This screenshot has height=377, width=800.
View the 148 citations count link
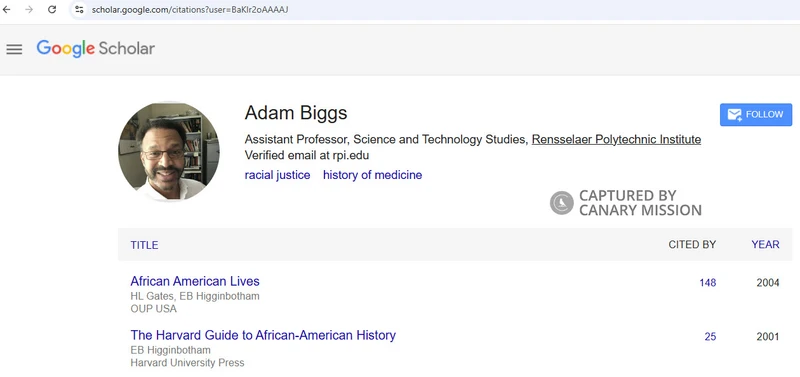[708, 283]
